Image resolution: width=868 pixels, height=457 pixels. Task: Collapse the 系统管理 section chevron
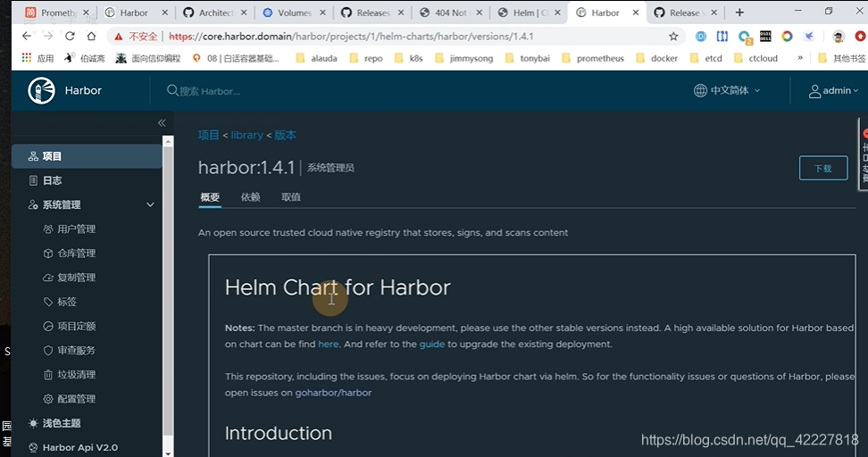(x=150, y=204)
